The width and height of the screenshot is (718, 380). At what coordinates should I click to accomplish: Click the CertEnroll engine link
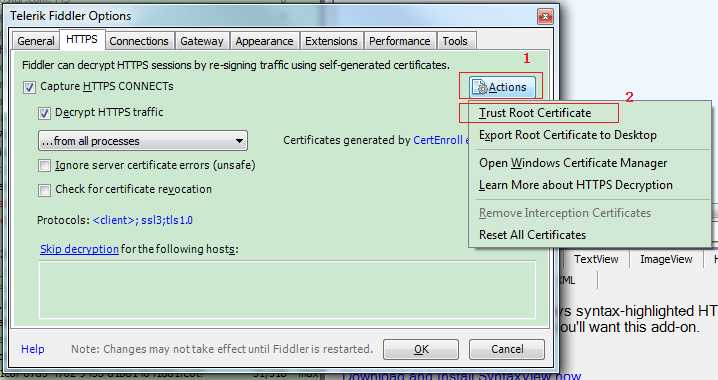point(441,140)
